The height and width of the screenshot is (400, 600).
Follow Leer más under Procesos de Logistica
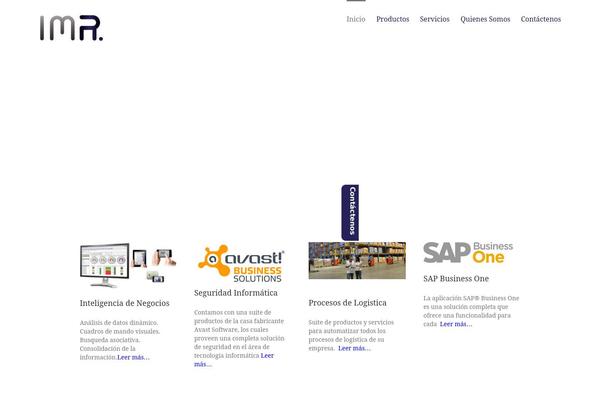(x=354, y=348)
